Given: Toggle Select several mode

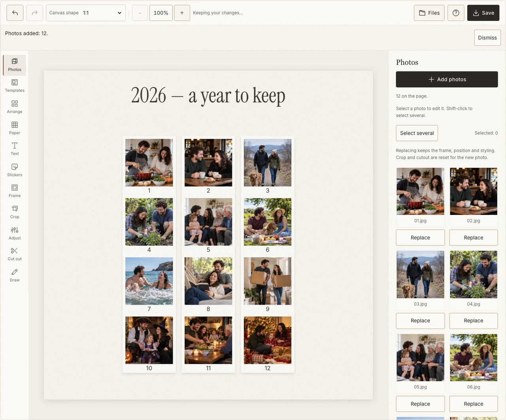Looking at the screenshot, I should 417,133.
